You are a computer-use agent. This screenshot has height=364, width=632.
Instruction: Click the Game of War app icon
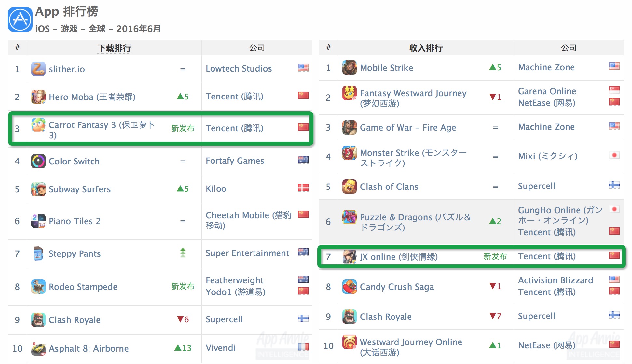coord(350,127)
